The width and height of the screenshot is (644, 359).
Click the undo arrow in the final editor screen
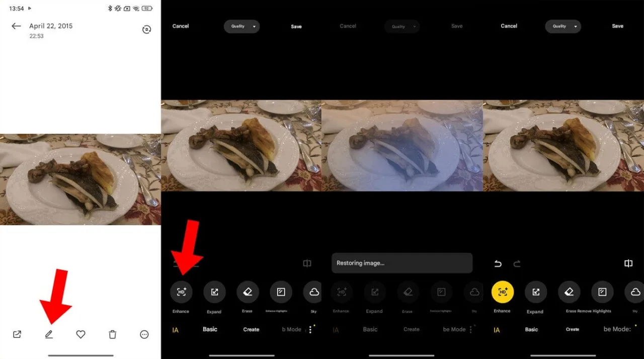[x=498, y=263]
